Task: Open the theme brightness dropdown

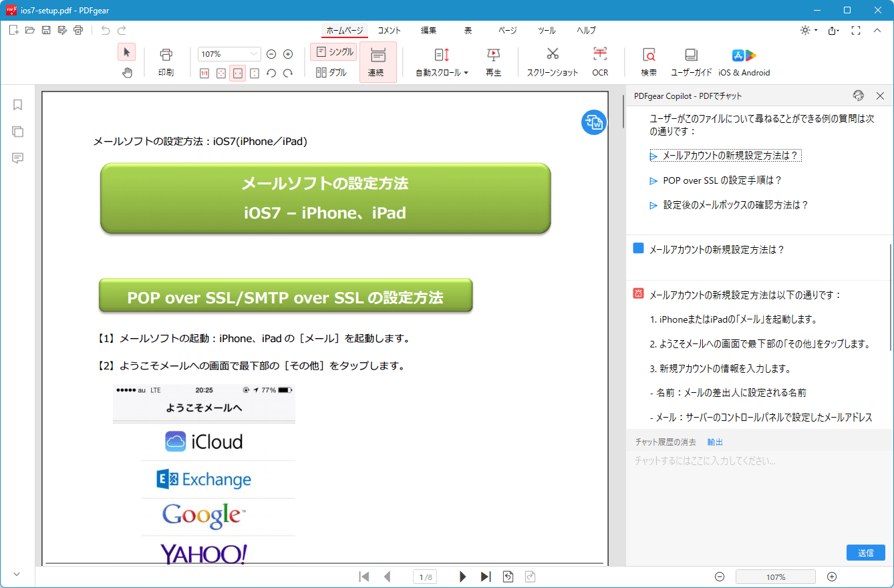Action: (x=808, y=30)
